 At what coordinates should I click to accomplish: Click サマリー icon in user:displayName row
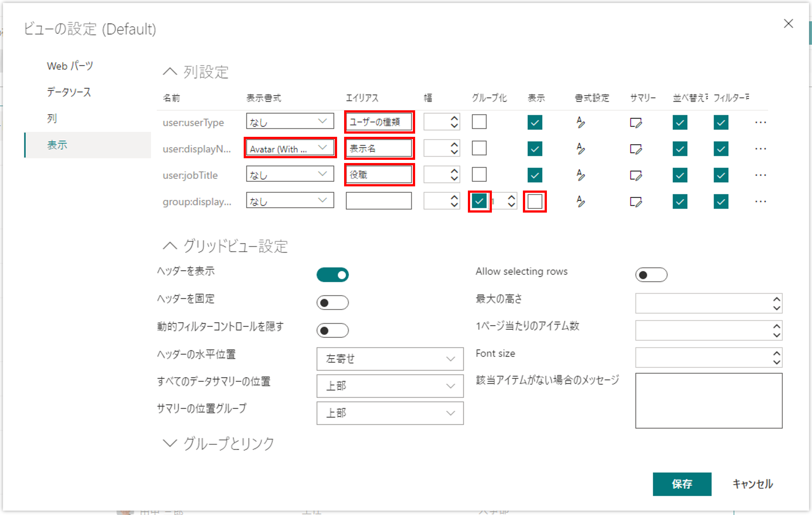click(x=636, y=149)
